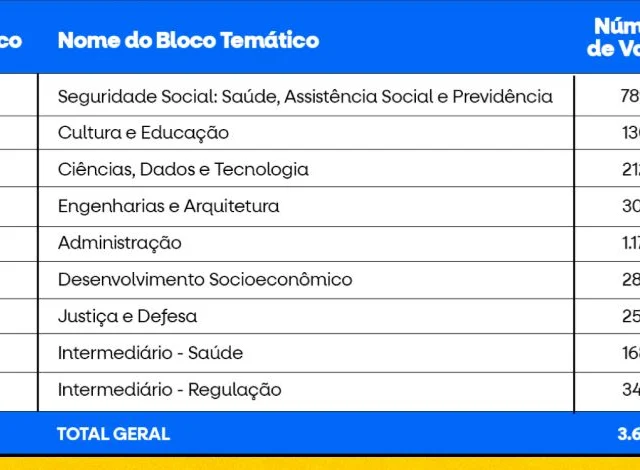Click the partially visible left column header
Screen dimensions: 640x470
(x=11, y=40)
